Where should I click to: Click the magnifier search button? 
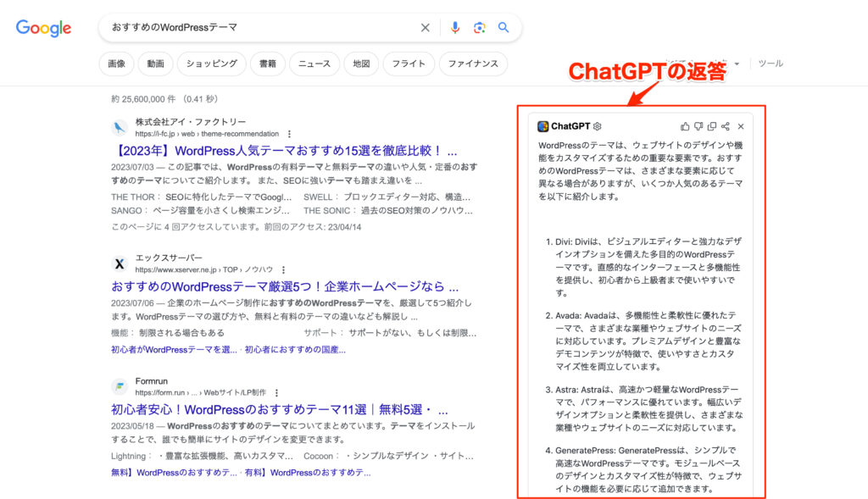504,27
